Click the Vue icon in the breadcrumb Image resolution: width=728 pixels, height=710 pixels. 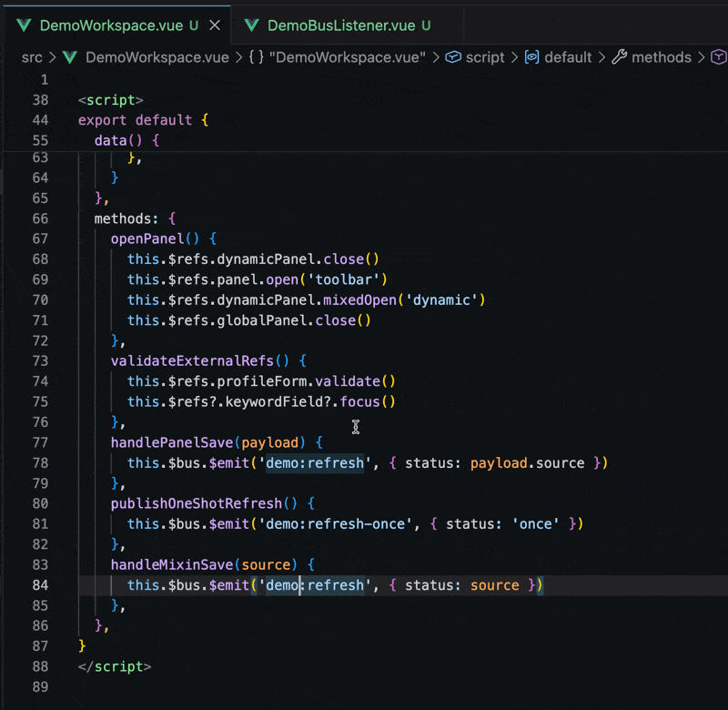point(70,57)
